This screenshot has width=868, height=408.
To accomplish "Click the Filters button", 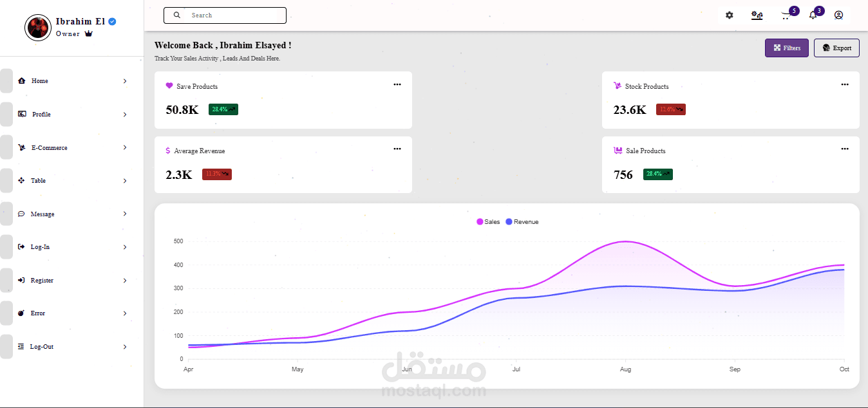I will [x=786, y=48].
